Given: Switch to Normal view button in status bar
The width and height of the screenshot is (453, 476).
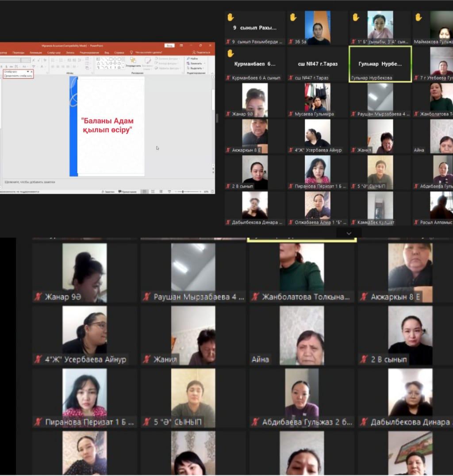Looking at the screenshot, I should point(145,192).
